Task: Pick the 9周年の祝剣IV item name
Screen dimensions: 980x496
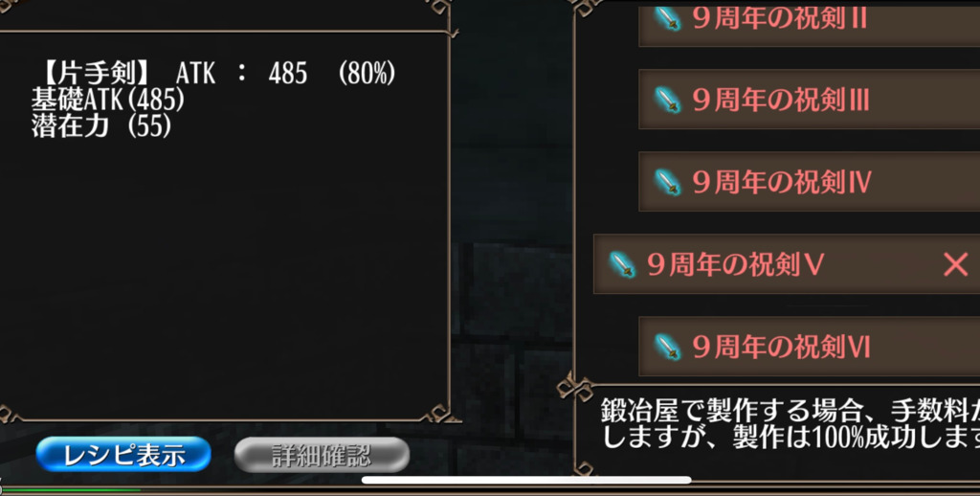Action: pos(781,182)
